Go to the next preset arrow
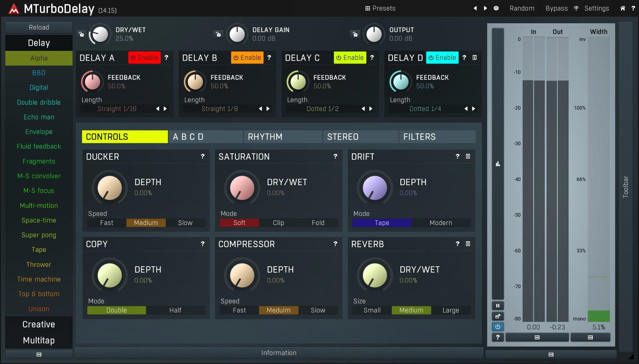Screen dimensions: 639x364 486,8
